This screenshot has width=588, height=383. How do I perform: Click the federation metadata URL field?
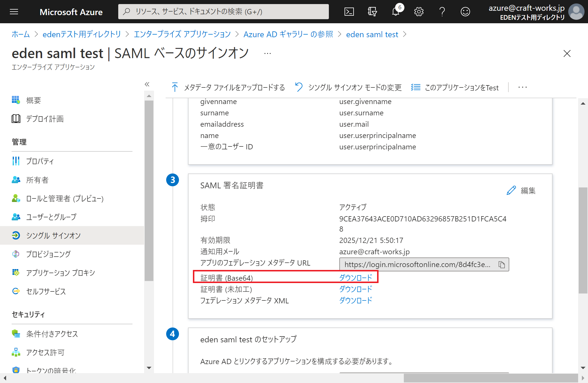click(424, 264)
